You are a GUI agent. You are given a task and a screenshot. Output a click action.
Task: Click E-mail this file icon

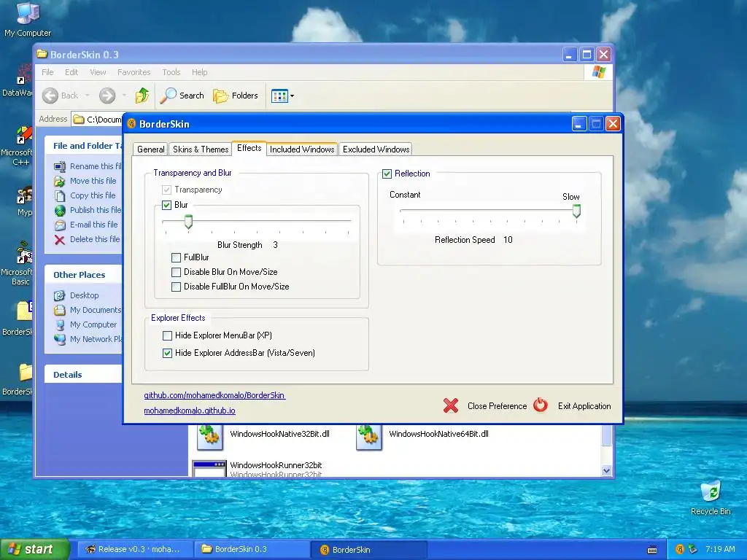[60, 225]
